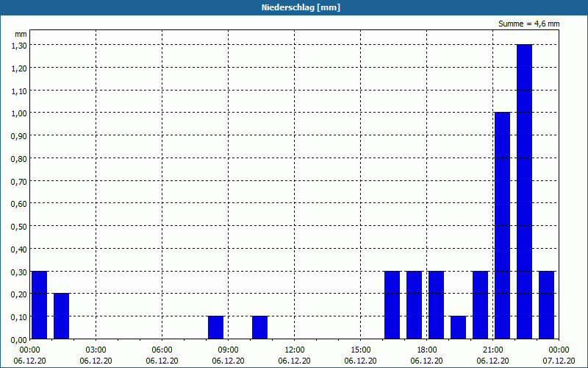Click the 18:00 time label

tap(427, 350)
